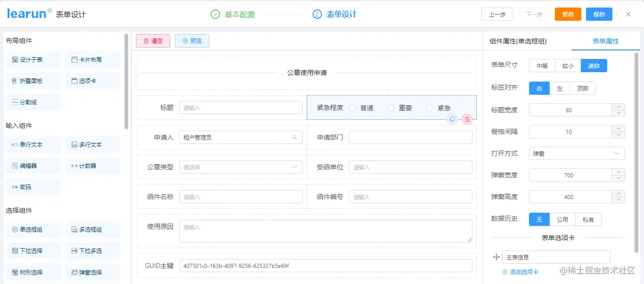
Task: Set 数据历史 to 公用
Action: tap(562, 219)
